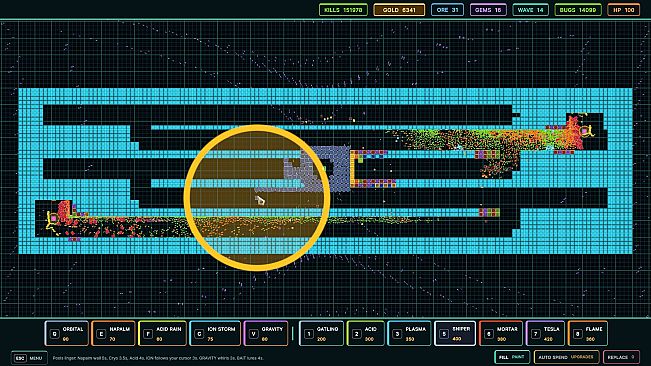
Task: Click the yellow bracket tower wall
Action: pos(352,169)
